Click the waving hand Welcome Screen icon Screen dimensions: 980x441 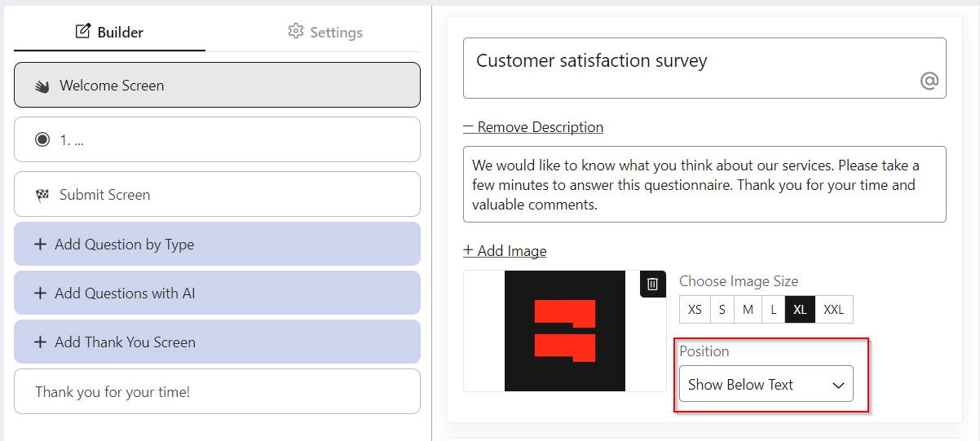point(42,86)
